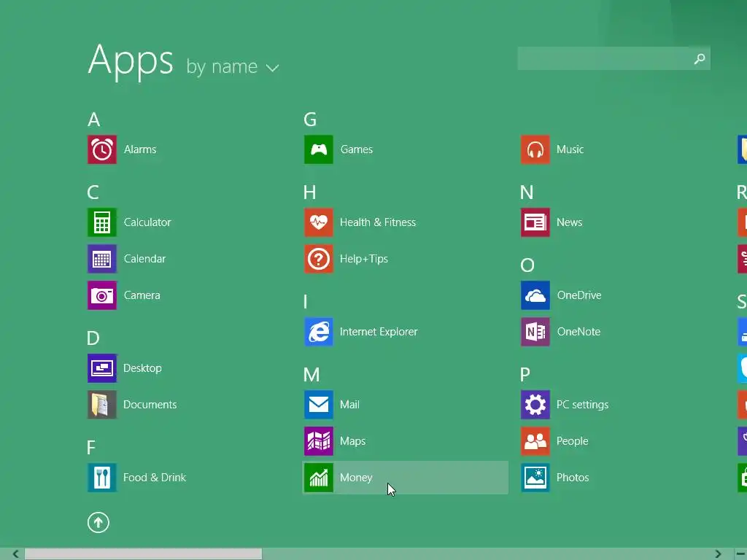Viewport: 747px width, 560px height.
Task: Click the 'Internet Explorer' label
Action: tap(379, 332)
